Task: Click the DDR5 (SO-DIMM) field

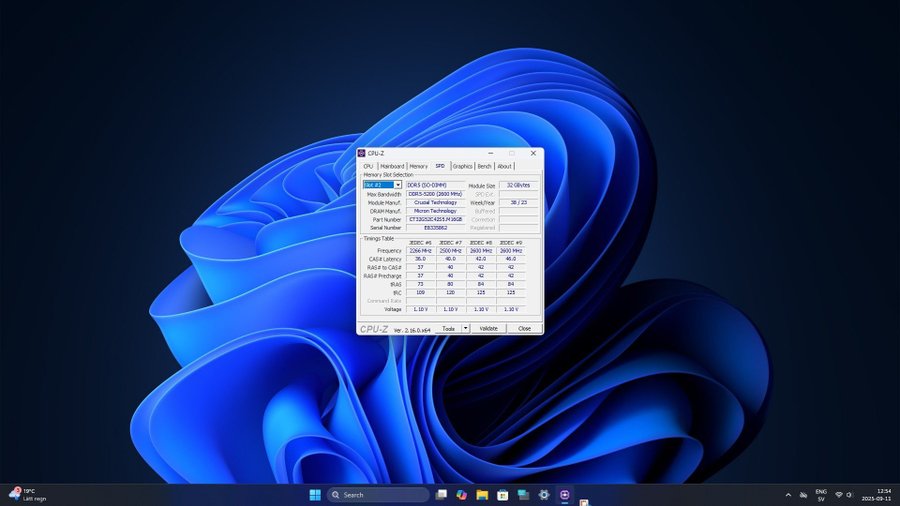Action: 435,185
